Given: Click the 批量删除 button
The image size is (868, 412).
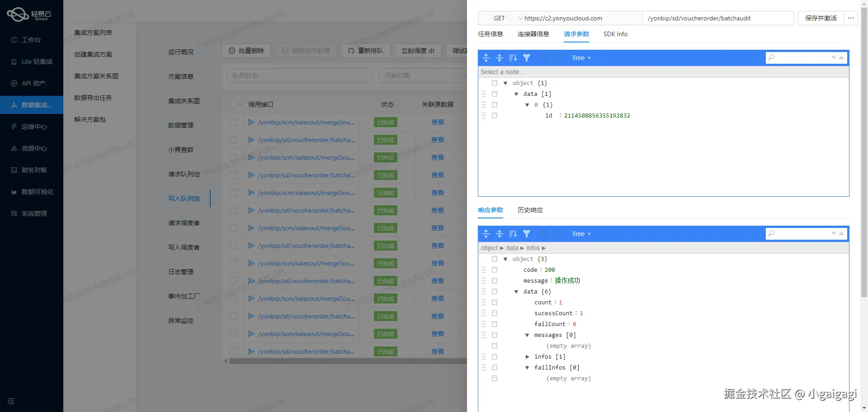Looking at the screenshot, I should pyautogui.click(x=246, y=51).
